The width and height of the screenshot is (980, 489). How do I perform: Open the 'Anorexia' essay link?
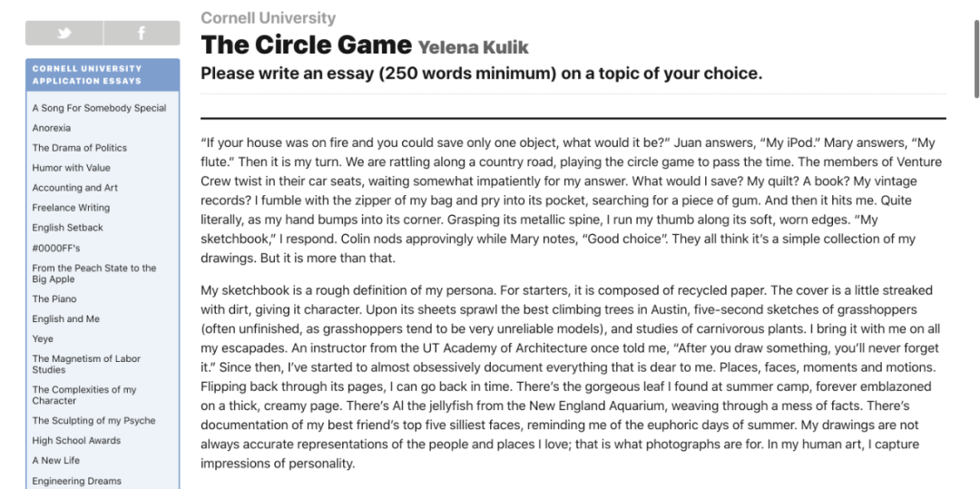coord(52,128)
